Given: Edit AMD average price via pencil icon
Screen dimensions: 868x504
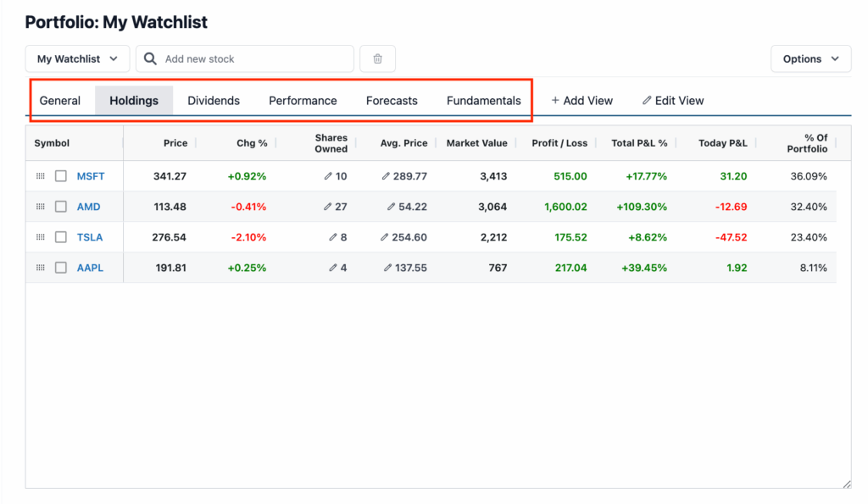Looking at the screenshot, I should [392, 207].
